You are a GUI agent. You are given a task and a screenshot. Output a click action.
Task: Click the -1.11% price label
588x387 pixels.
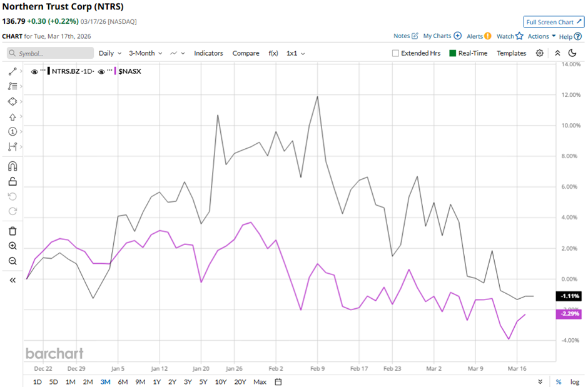click(569, 296)
